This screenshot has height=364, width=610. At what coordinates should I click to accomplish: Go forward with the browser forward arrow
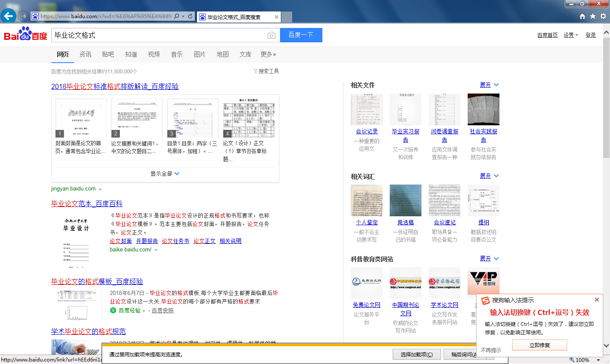click(23, 16)
